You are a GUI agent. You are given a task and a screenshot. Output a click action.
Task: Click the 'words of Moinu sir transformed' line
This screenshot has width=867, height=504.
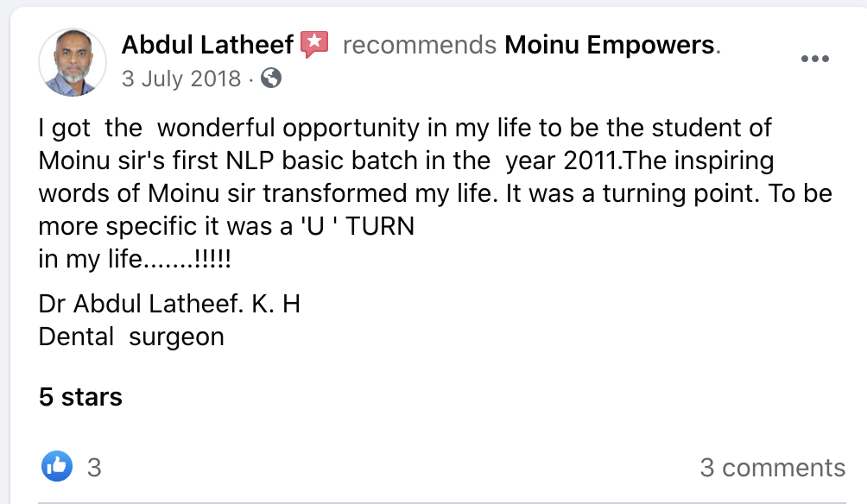tap(435, 193)
